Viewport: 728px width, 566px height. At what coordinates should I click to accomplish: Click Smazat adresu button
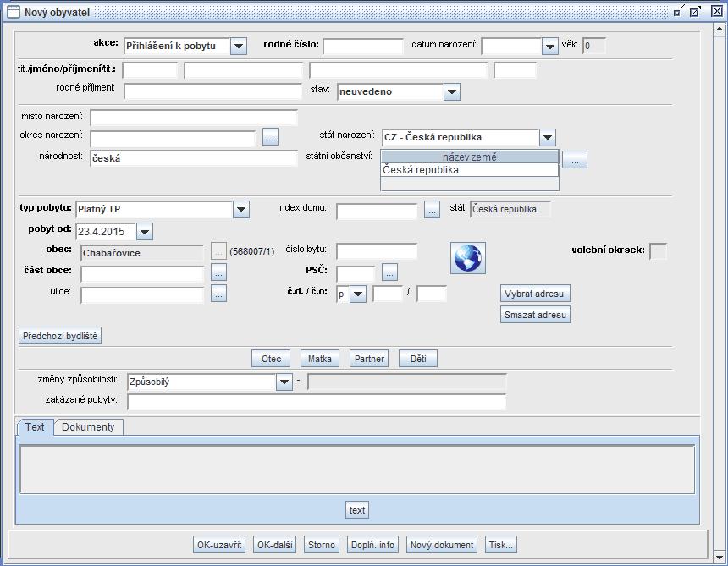535,315
